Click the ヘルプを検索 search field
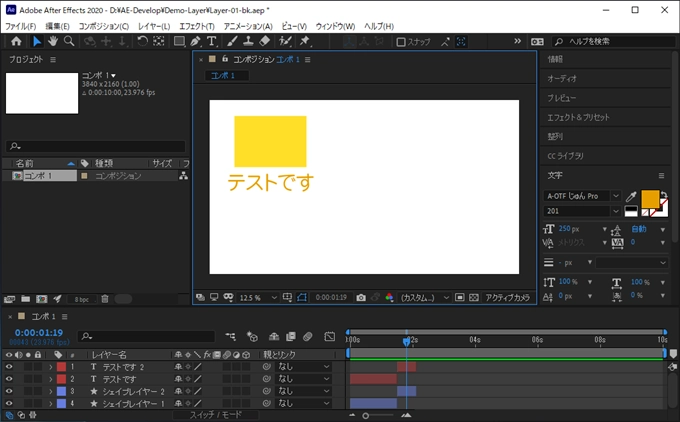The height and width of the screenshot is (422, 680). tap(610, 42)
